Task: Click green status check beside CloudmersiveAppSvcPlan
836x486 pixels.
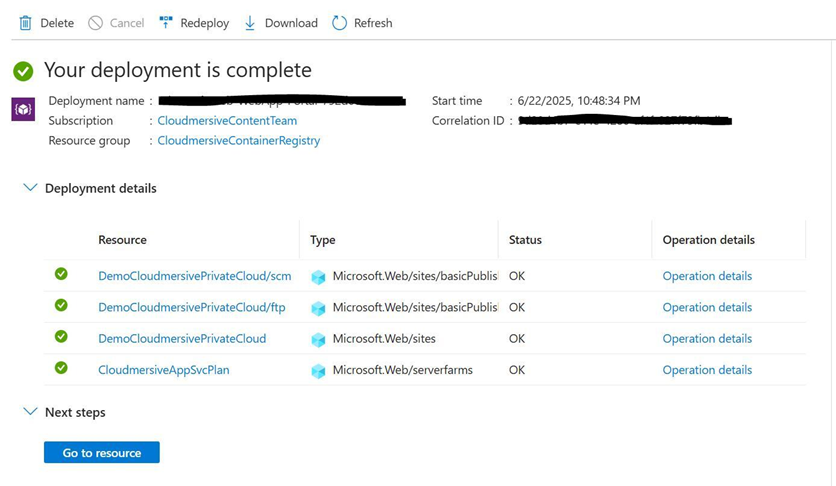Action: [x=61, y=368]
